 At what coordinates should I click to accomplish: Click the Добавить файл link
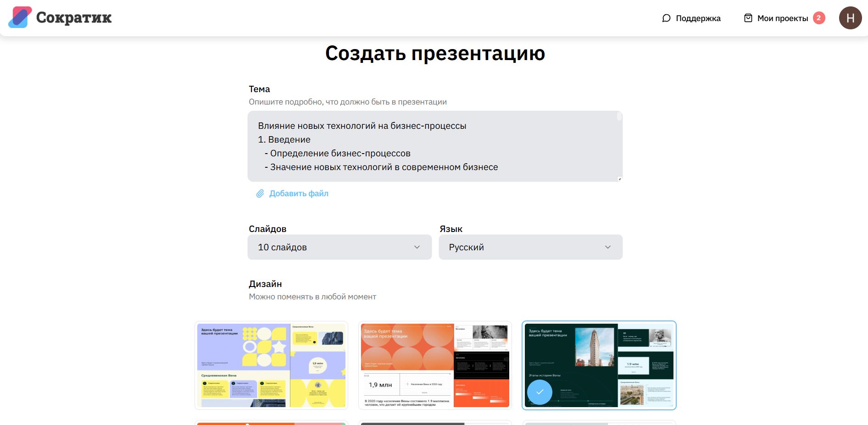299,193
